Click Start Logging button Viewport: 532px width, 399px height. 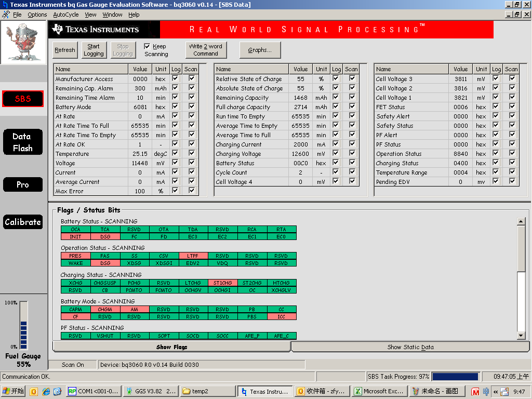tap(94, 50)
